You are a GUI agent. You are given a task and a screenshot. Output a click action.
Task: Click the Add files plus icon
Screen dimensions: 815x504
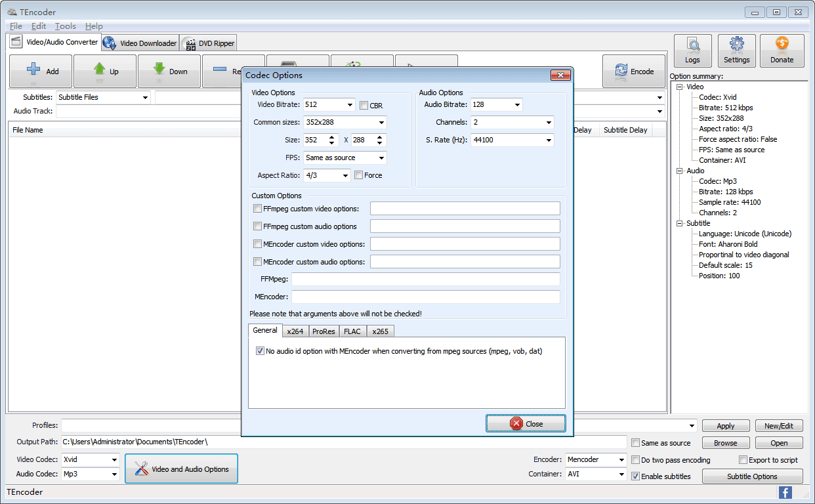33,70
